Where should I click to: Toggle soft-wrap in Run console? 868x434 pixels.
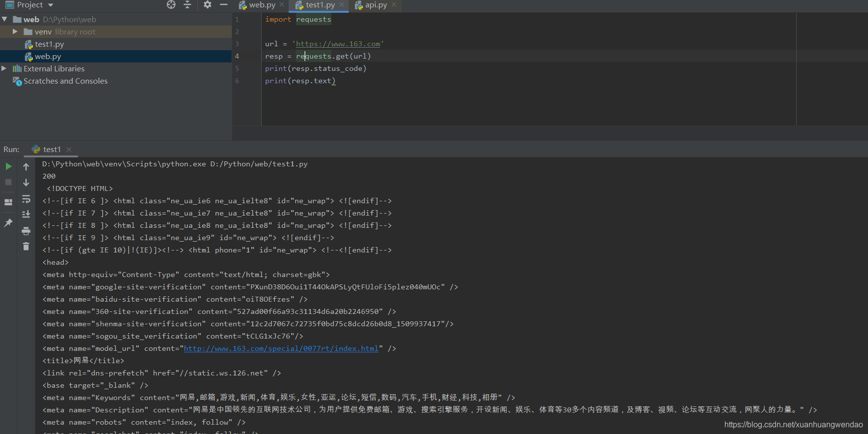[26, 199]
